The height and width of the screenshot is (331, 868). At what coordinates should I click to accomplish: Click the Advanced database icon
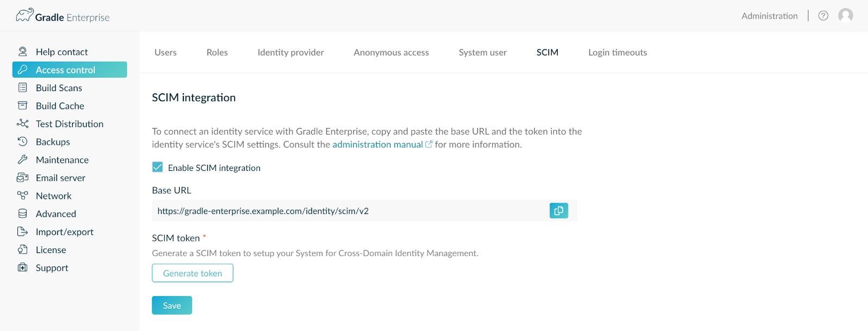23,213
